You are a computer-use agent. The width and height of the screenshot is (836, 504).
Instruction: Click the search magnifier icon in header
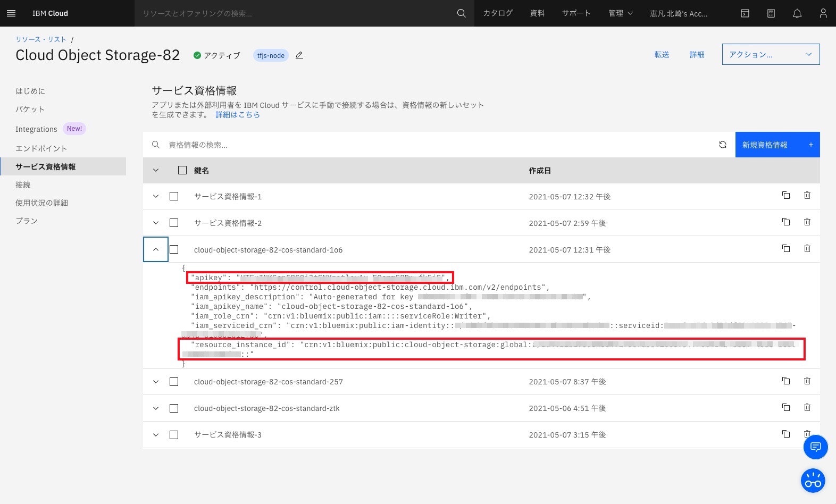coord(461,13)
